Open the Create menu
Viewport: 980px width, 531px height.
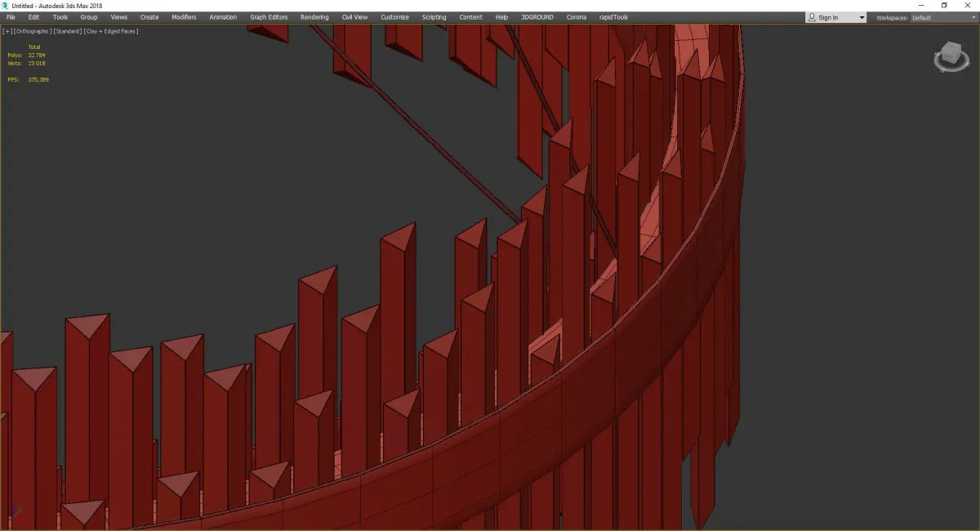coord(149,17)
